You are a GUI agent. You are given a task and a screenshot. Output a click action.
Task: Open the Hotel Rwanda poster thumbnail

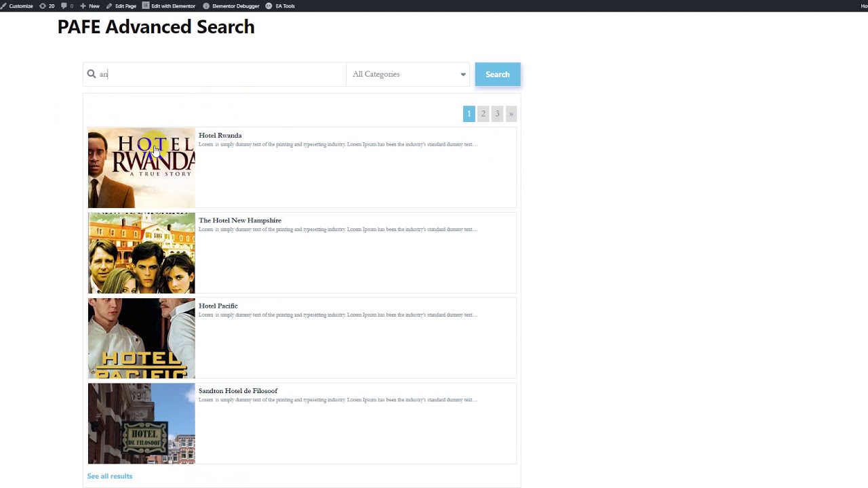click(x=141, y=168)
